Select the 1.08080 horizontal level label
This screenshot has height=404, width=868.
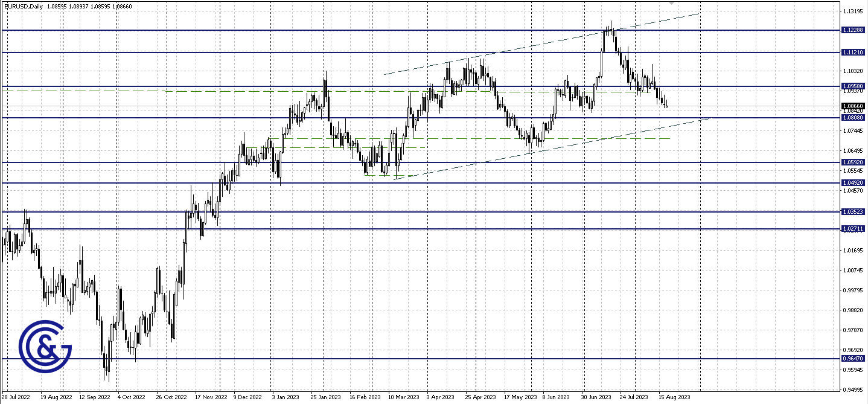coord(852,118)
